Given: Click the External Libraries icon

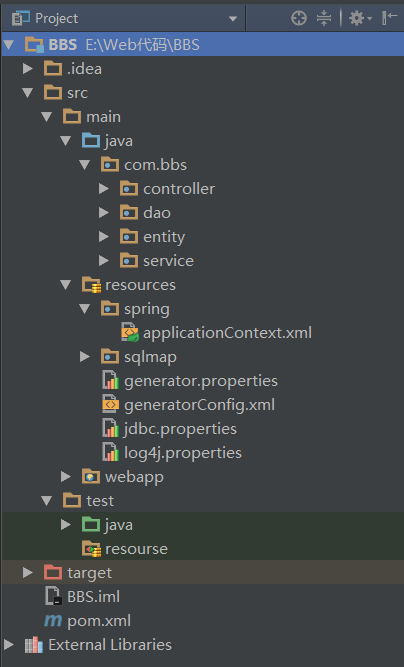Looking at the screenshot, I should click(34, 645).
